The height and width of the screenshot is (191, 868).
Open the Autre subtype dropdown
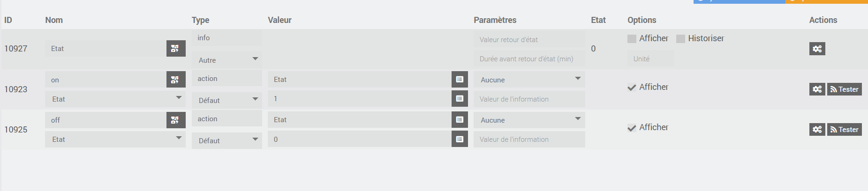point(226,60)
